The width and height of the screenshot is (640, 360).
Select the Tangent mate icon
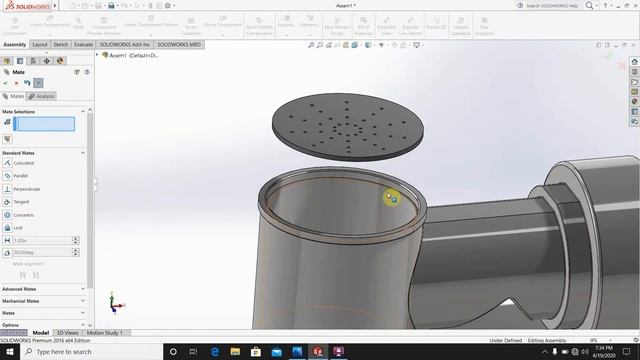pos(7,202)
